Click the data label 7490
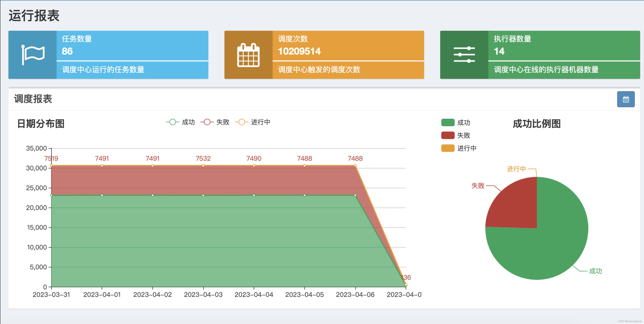This screenshot has width=644, height=324. pos(254,158)
